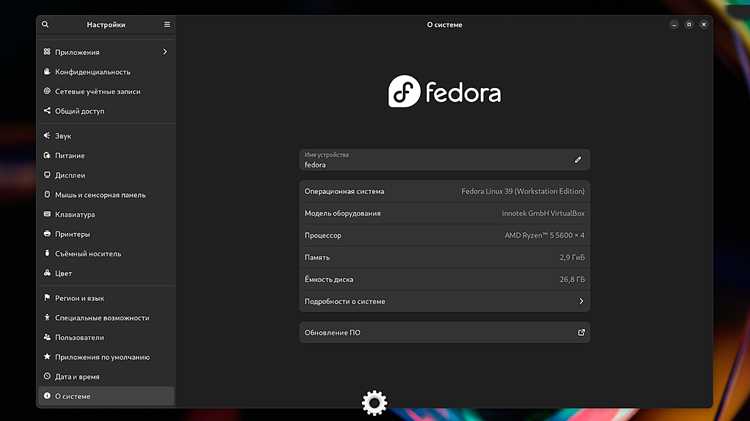Click the color icon beside Цвет

[x=47, y=273]
